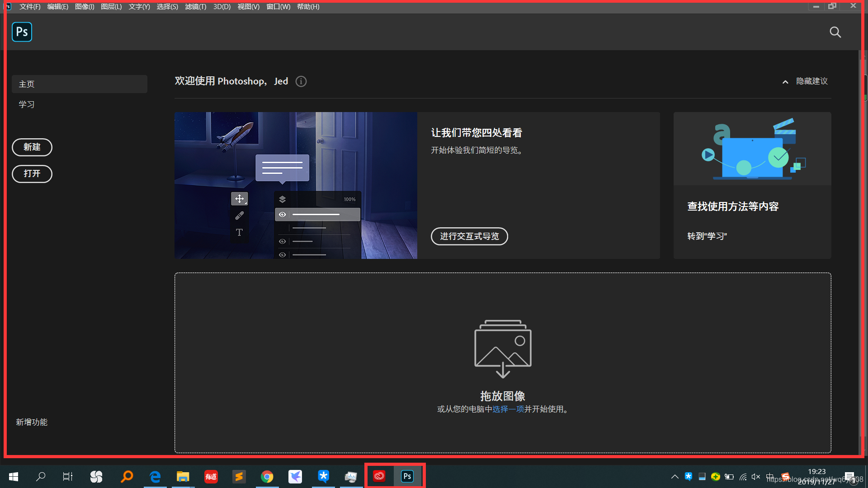Start the 进行交互式导览 interactive tour
This screenshot has width=868, height=488.
click(469, 236)
